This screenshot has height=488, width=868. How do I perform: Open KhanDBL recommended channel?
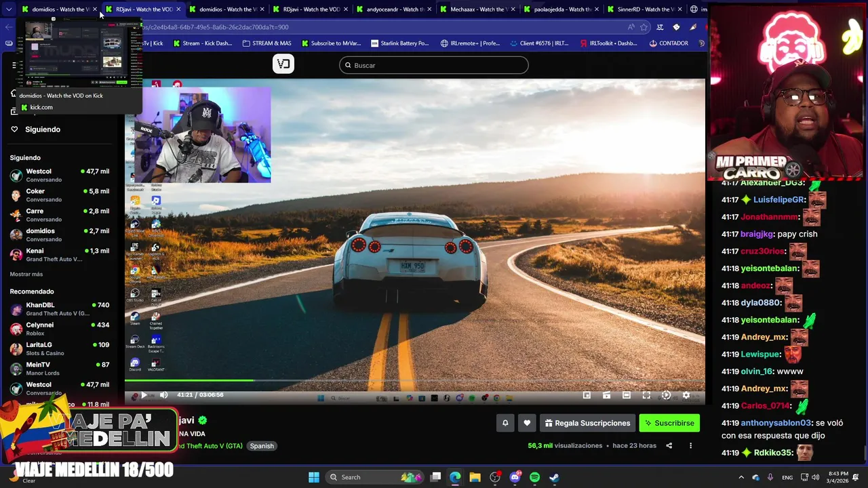60,309
